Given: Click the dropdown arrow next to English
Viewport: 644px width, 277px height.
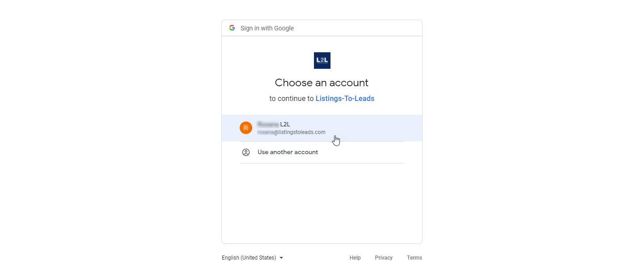Looking at the screenshot, I should click(281, 257).
